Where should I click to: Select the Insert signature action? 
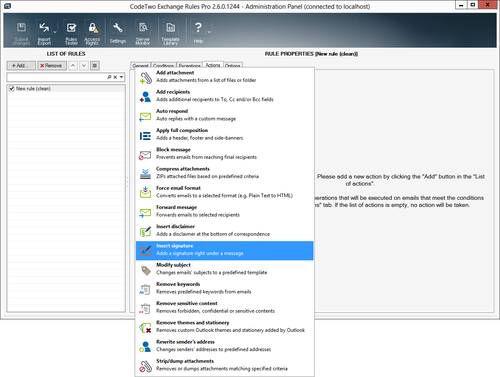coord(225,250)
